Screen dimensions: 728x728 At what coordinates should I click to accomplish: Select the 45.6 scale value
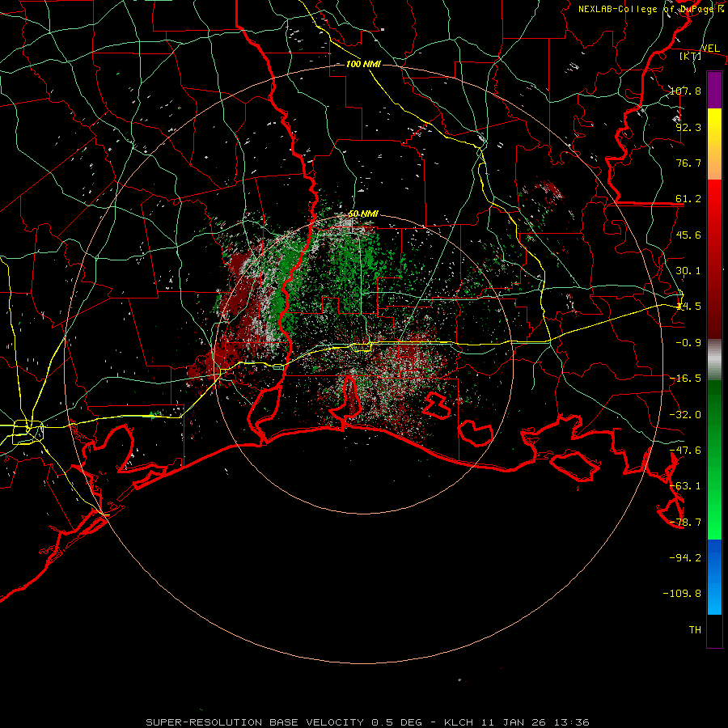(688, 235)
